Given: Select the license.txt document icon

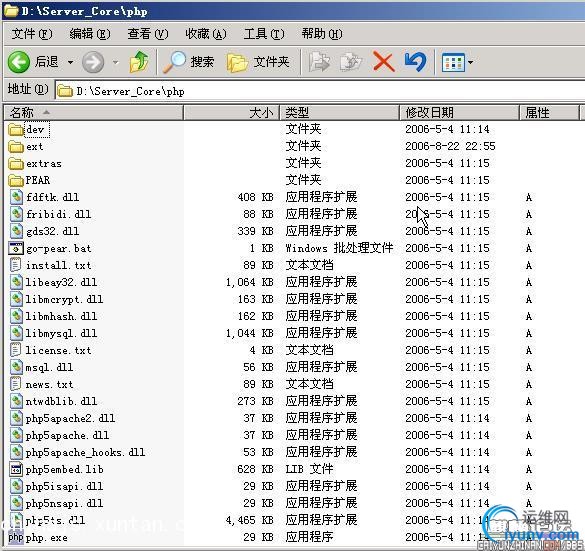Looking at the screenshot, I should (x=16, y=350).
